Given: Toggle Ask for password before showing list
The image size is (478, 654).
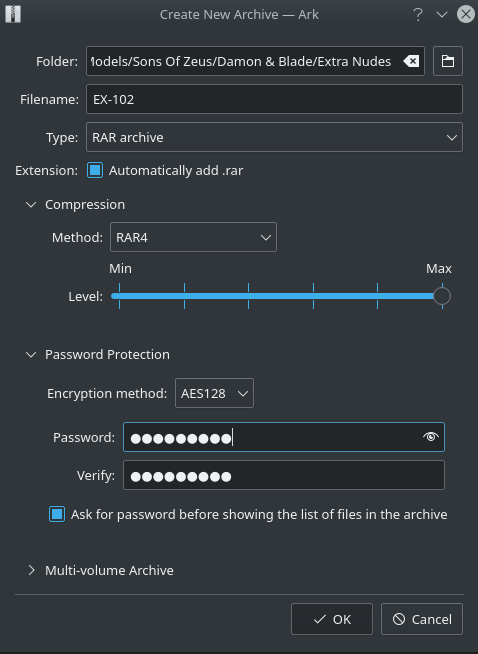Looking at the screenshot, I should (x=57, y=514).
